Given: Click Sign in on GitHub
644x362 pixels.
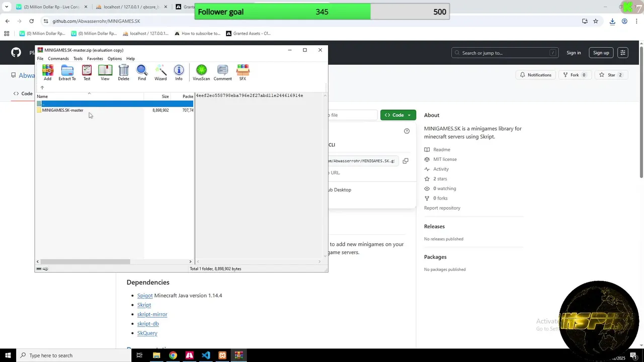Looking at the screenshot, I should click(x=574, y=53).
